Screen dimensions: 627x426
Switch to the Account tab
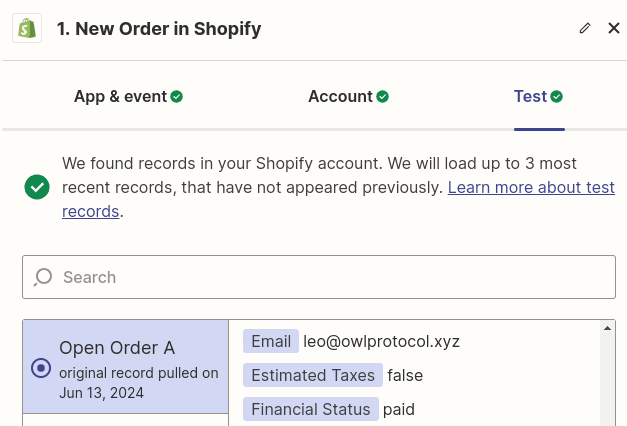(340, 97)
